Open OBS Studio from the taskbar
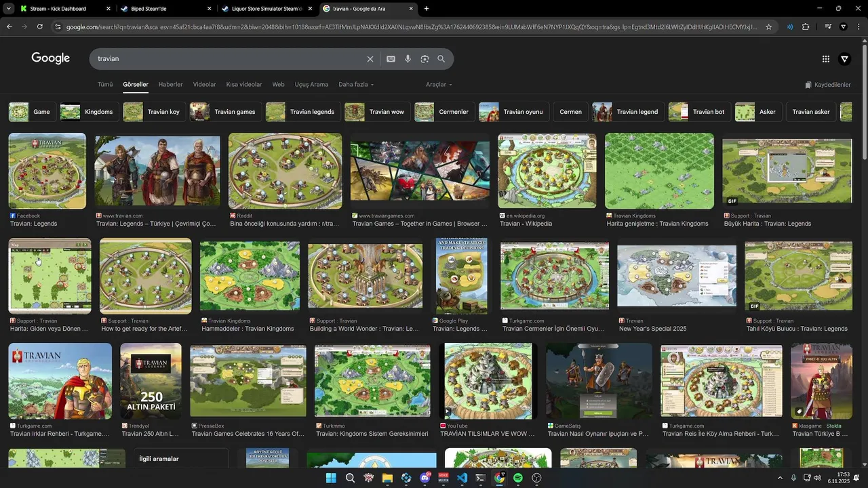Image resolution: width=868 pixels, height=488 pixels. point(536,478)
